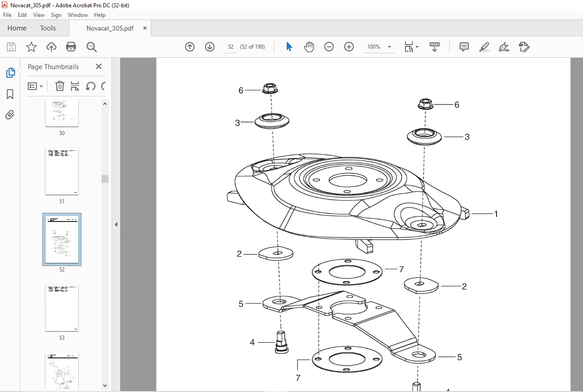This screenshot has width=583, height=392.
Task: Open the Bookmarks sidebar panel
Action: 10,94
